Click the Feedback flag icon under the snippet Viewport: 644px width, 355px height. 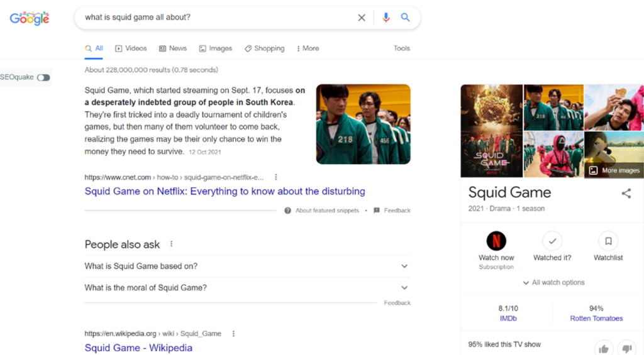click(377, 210)
